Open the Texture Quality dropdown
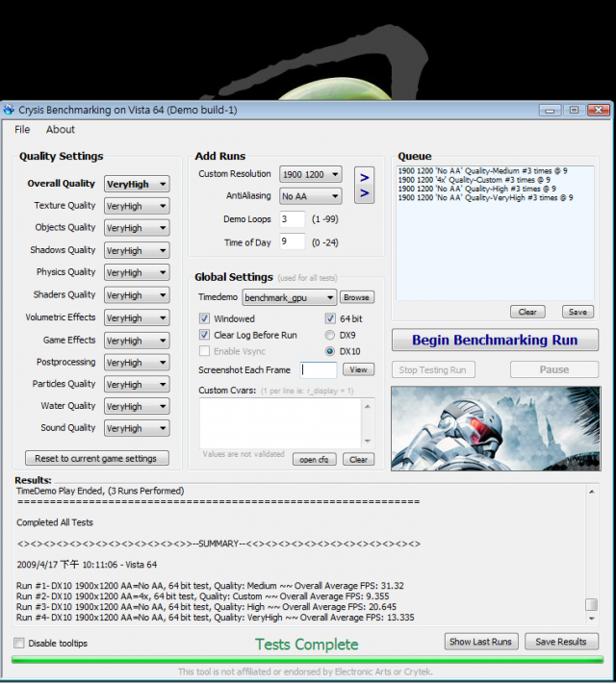The width and height of the screenshot is (616, 684). pyautogui.click(x=137, y=206)
